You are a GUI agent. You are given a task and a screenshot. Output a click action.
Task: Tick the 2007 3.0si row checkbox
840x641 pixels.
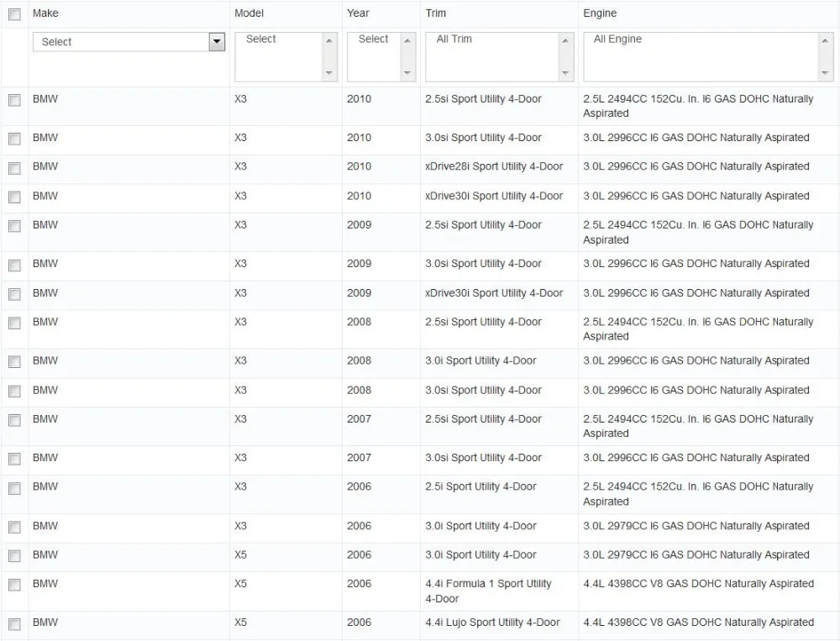tap(14, 459)
